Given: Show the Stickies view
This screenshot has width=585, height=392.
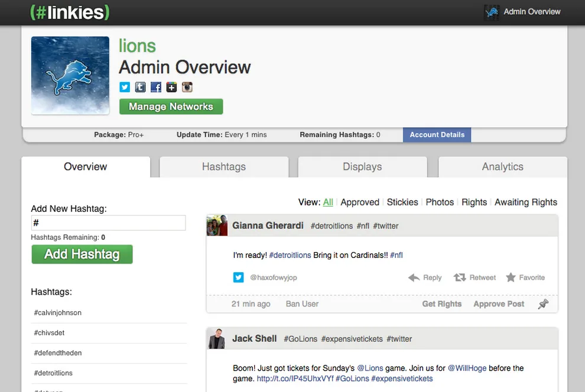Looking at the screenshot, I should coord(402,202).
